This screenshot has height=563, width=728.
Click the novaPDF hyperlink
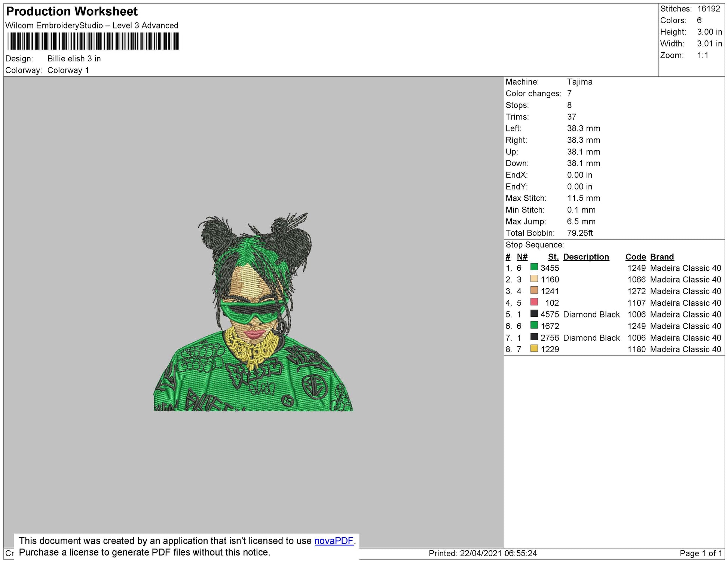pos(334,541)
